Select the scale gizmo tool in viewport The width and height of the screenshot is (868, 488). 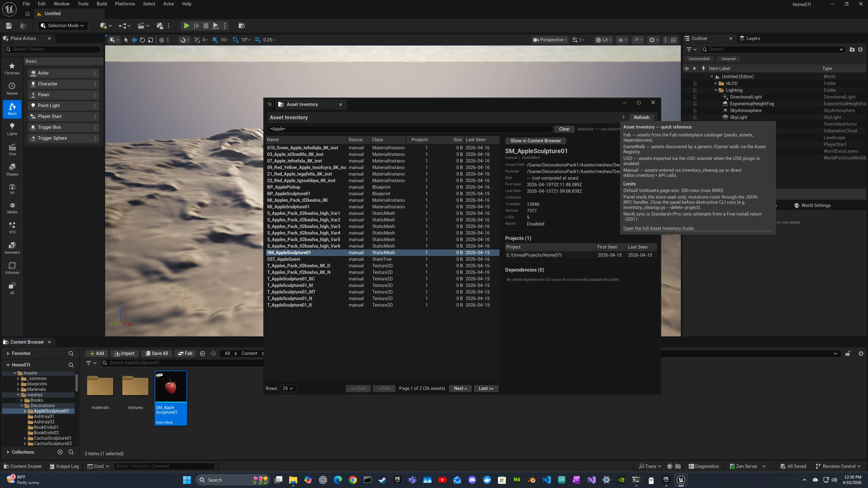pos(151,40)
